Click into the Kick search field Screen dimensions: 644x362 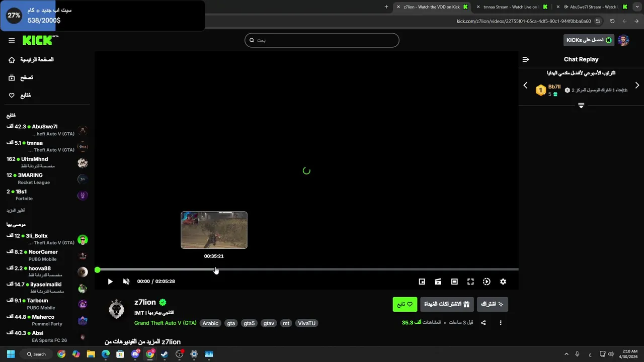click(322, 40)
